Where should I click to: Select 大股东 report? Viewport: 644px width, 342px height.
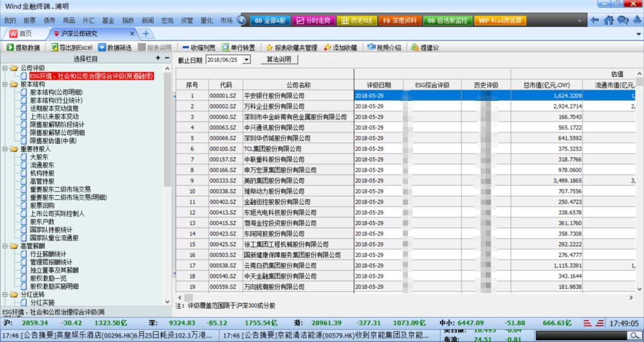point(39,157)
